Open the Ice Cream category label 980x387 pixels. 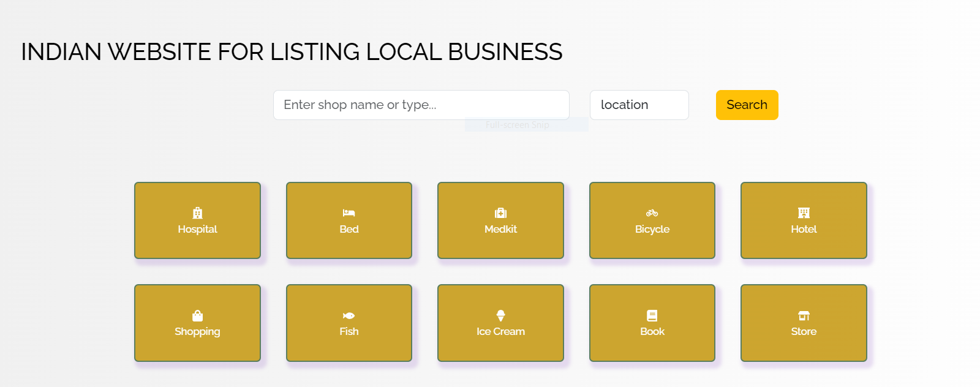500,331
